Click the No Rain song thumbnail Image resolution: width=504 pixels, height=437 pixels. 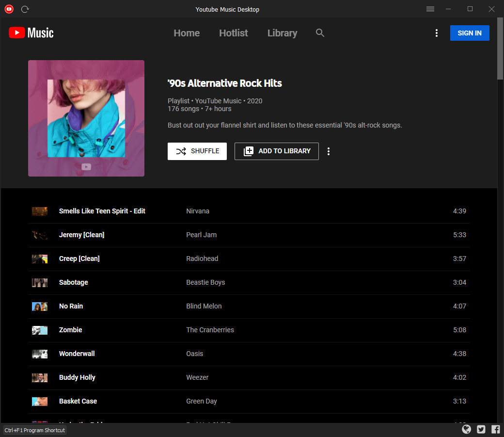[x=40, y=307]
